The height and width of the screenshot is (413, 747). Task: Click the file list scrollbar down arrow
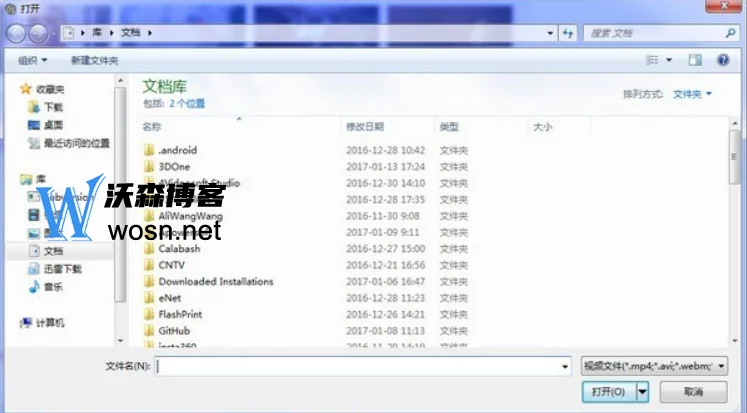point(734,341)
